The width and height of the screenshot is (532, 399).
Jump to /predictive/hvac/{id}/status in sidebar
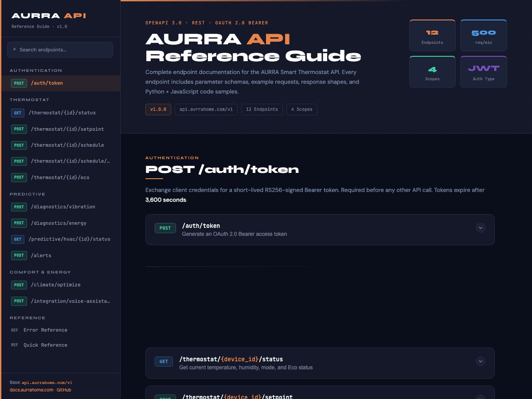point(60,239)
